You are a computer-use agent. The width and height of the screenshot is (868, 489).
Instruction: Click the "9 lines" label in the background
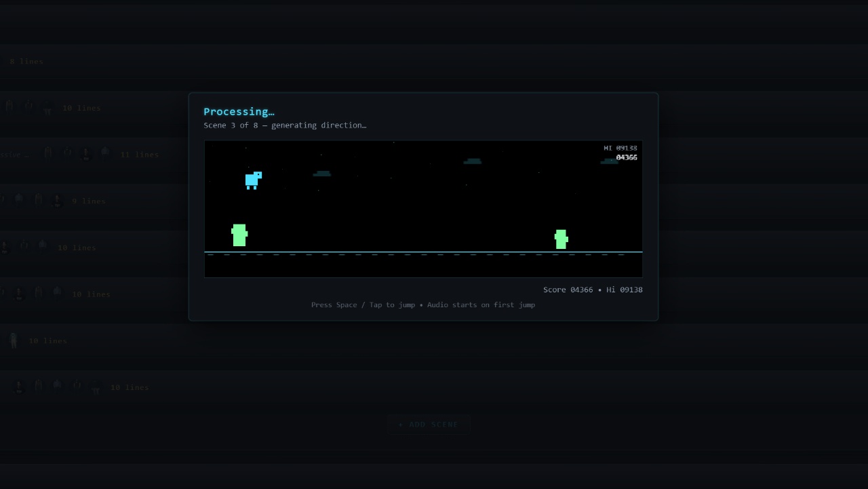[89, 201]
